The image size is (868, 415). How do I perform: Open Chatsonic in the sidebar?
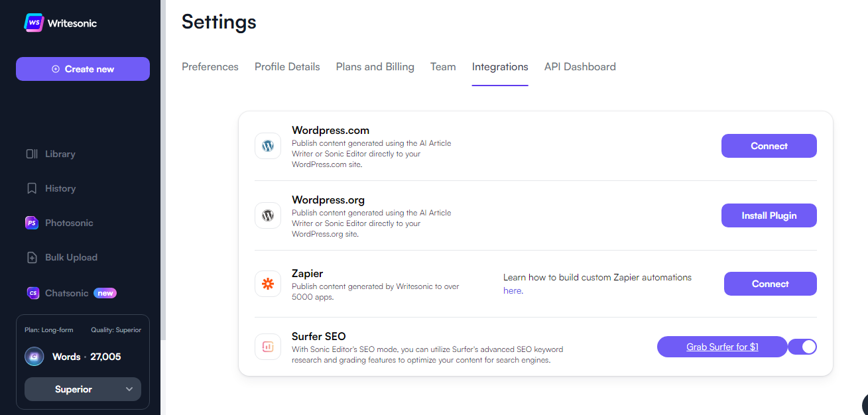(66, 293)
